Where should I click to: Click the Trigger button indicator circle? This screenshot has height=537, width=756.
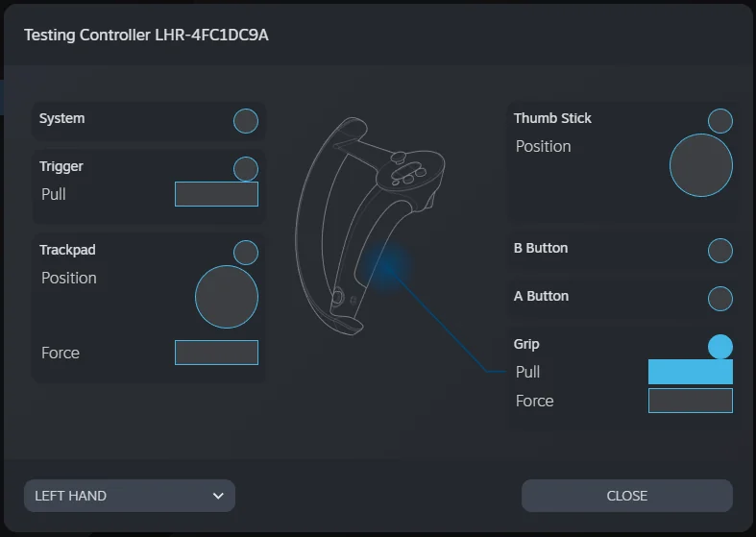(x=246, y=169)
